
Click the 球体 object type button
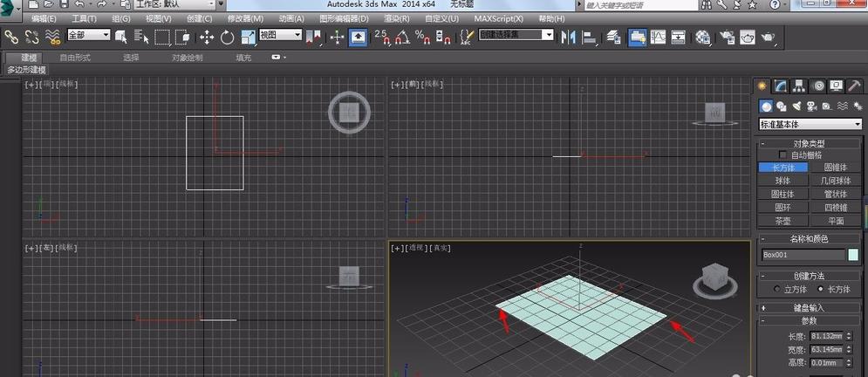(x=782, y=181)
